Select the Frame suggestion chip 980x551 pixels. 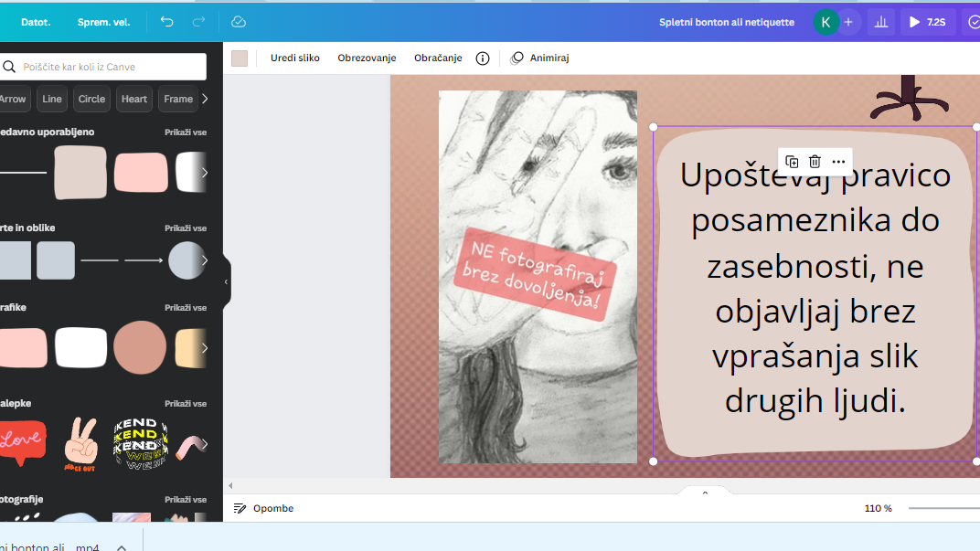(178, 99)
